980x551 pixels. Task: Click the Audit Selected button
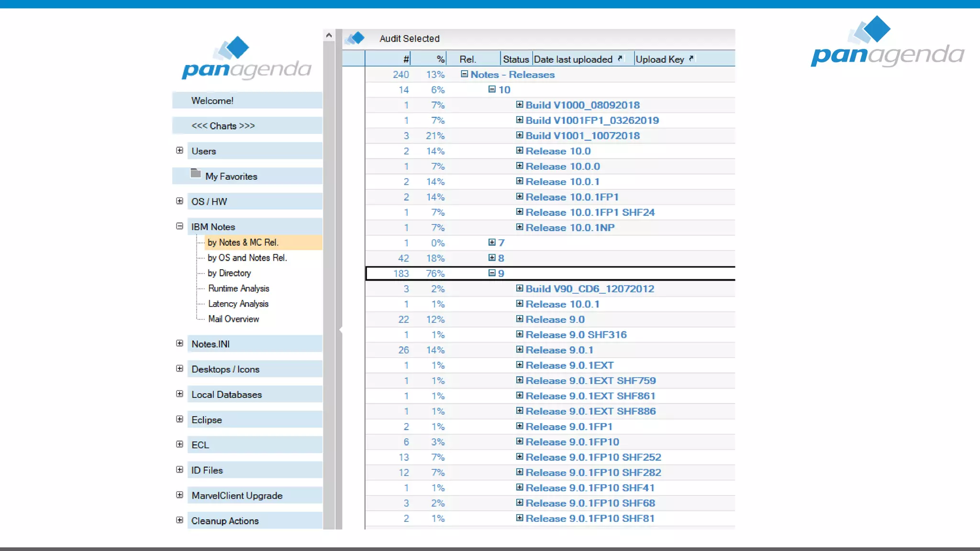tap(409, 39)
